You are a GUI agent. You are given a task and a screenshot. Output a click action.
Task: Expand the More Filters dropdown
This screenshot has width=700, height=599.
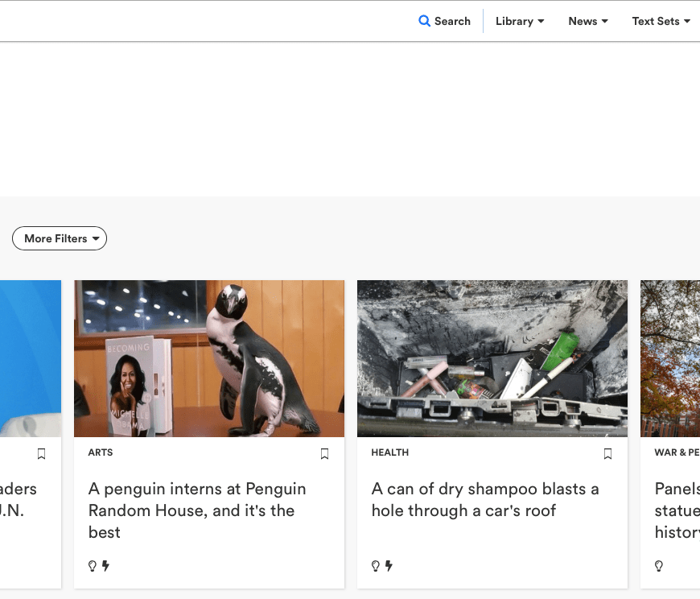60,238
